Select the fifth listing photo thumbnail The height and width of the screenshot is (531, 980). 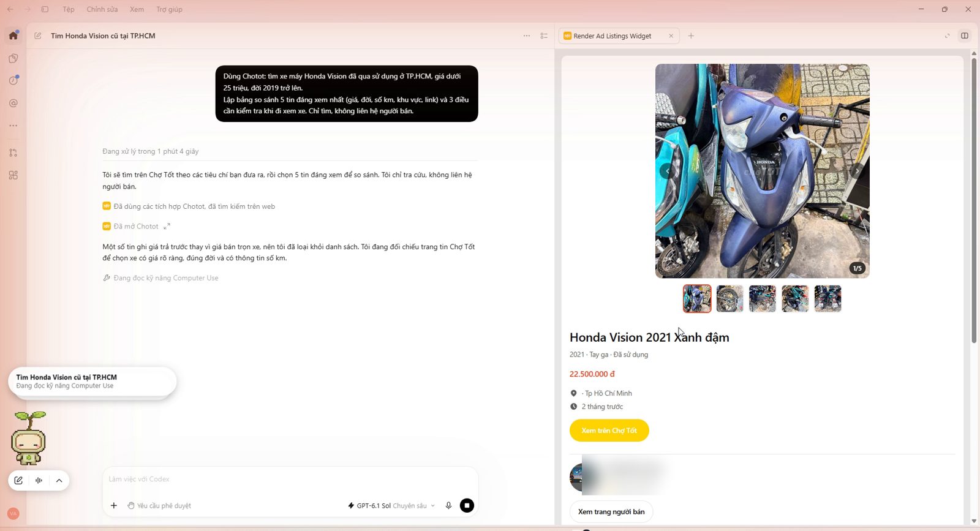(x=828, y=299)
